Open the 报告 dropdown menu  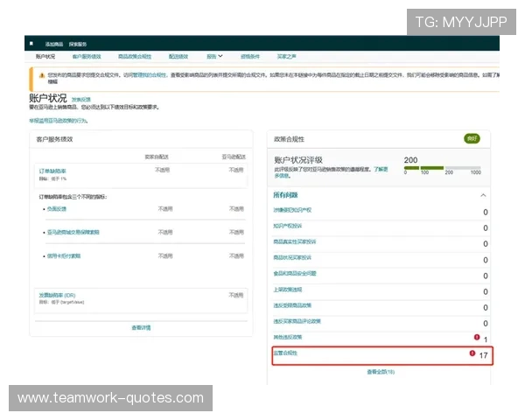point(214,56)
